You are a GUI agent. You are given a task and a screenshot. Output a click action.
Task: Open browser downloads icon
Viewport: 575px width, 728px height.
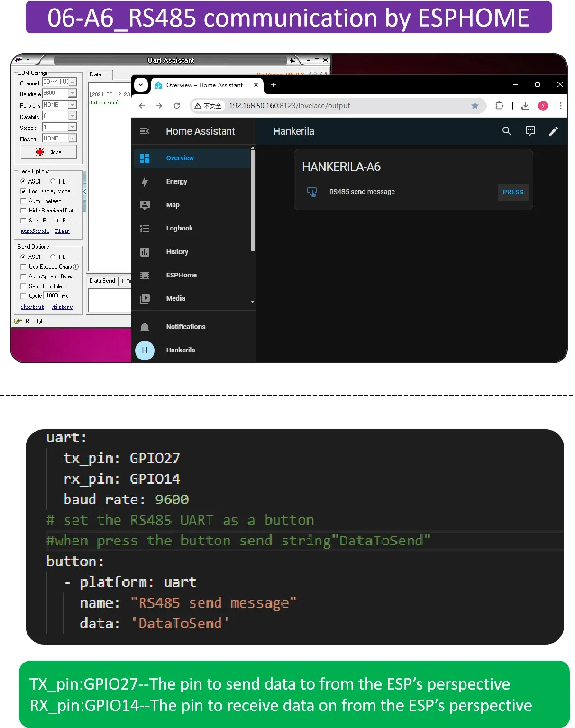[525, 106]
